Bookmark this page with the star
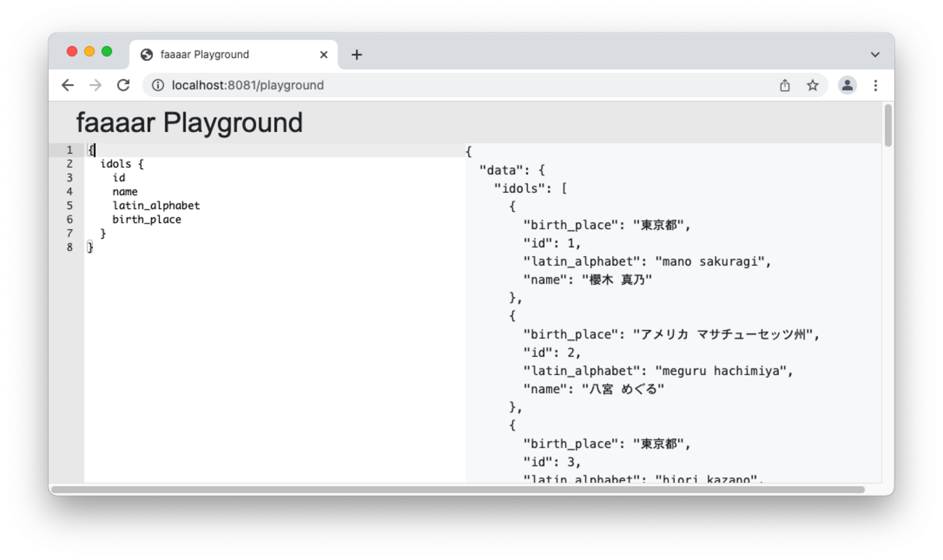Viewport: 943px width, 560px height. 812,86
